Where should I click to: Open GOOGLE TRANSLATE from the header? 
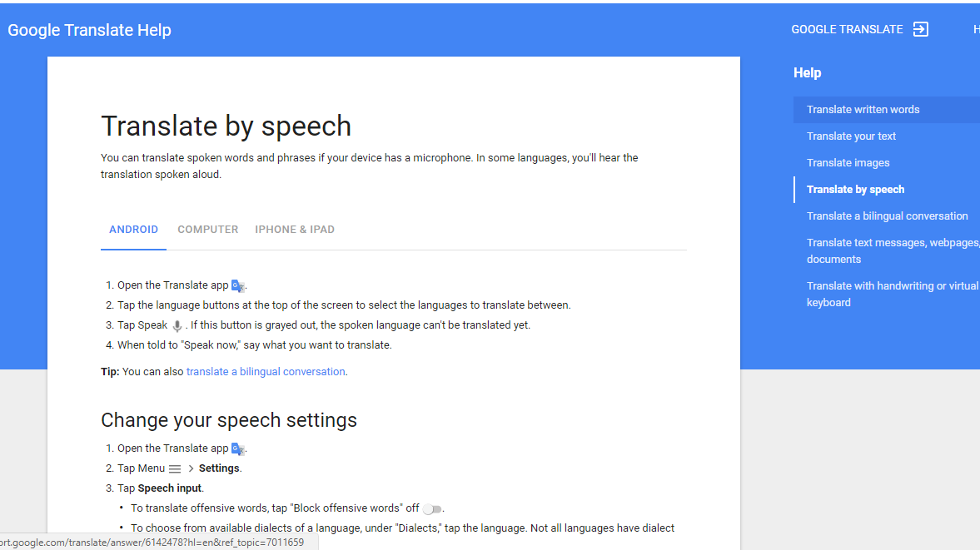click(x=847, y=28)
